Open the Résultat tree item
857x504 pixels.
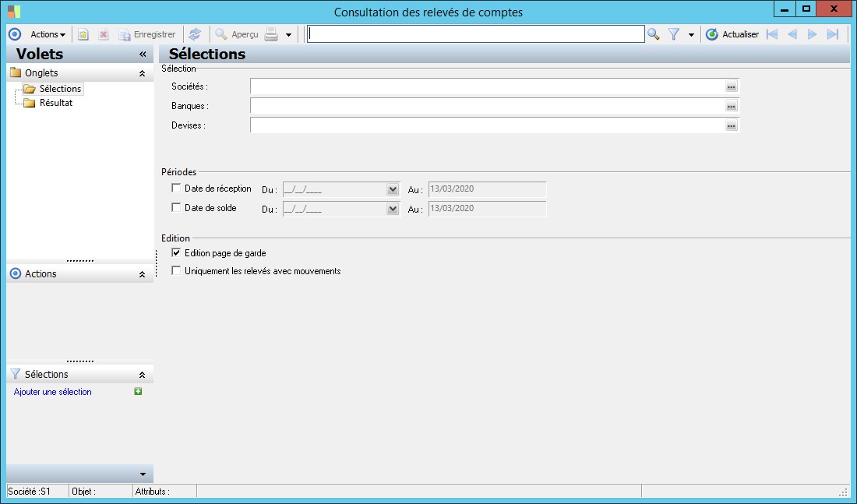coord(56,103)
